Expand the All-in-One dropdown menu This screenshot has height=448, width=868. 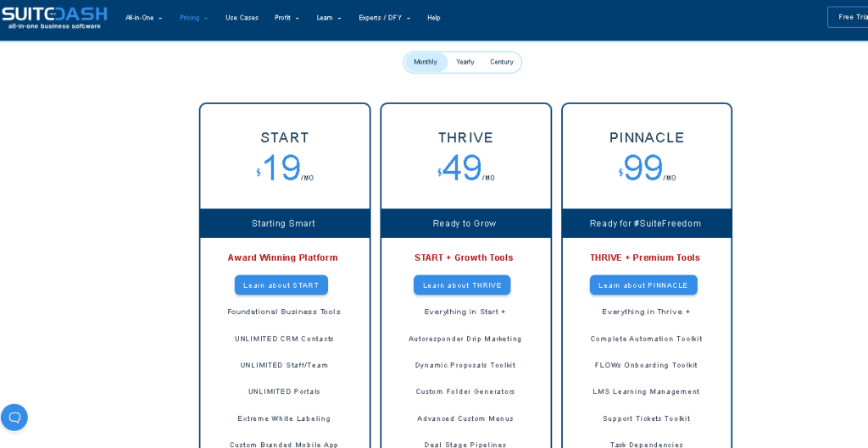point(143,18)
